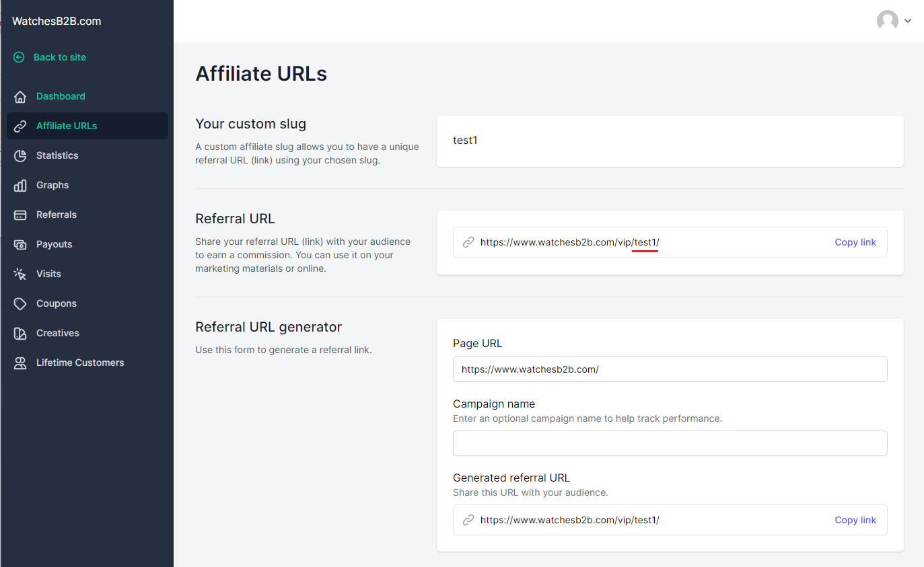This screenshot has height=567, width=924.
Task: Click the link icon in the generated referral URL field
Action: [468, 519]
